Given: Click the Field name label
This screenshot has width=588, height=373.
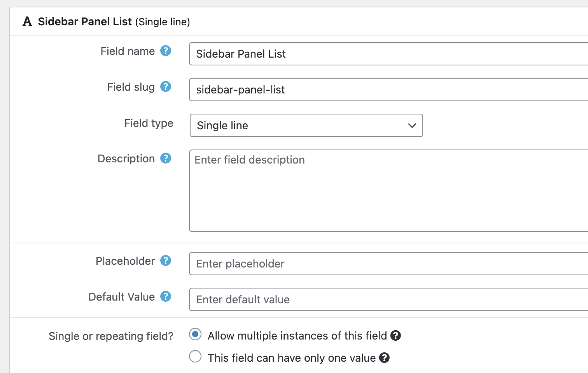Looking at the screenshot, I should (x=128, y=51).
